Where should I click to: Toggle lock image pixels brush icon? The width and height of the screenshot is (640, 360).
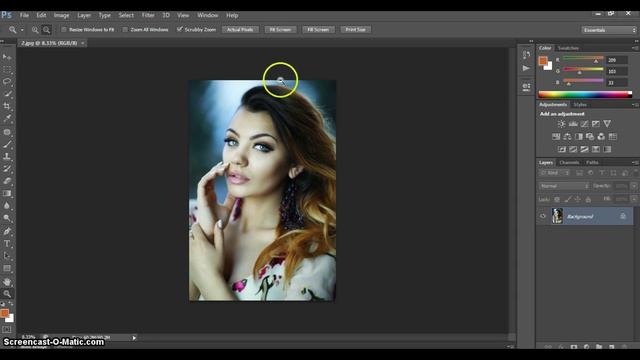[x=567, y=199]
